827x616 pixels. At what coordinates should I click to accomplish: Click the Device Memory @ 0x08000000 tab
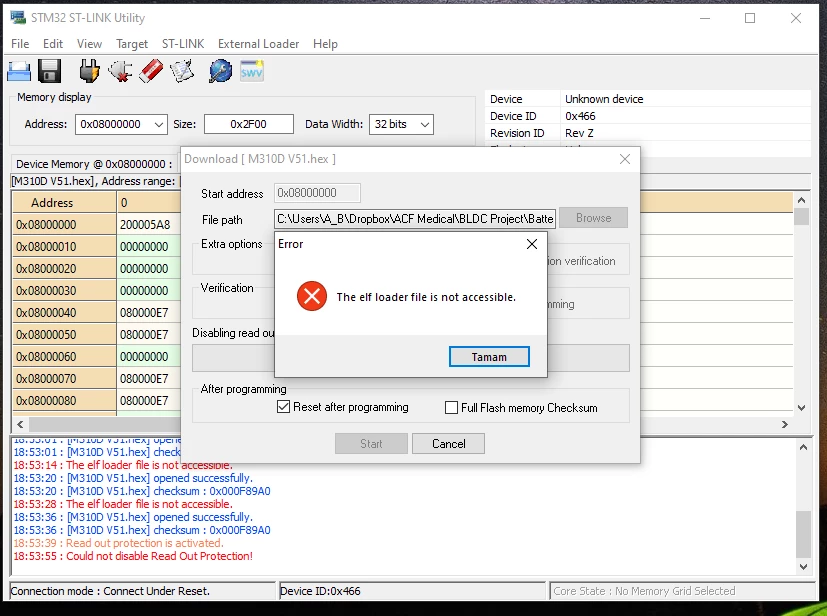[x=94, y=164]
